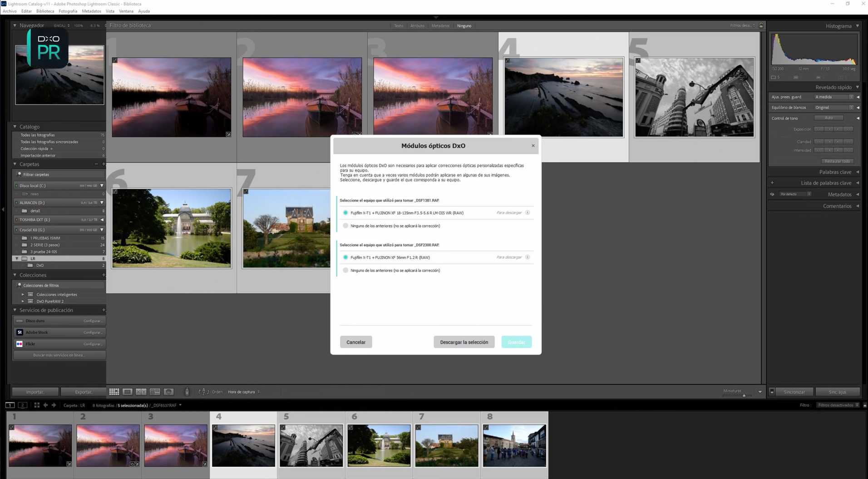The width and height of the screenshot is (868, 479).
Task: Decrease Claridad with double left arrow
Action: pos(819,142)
